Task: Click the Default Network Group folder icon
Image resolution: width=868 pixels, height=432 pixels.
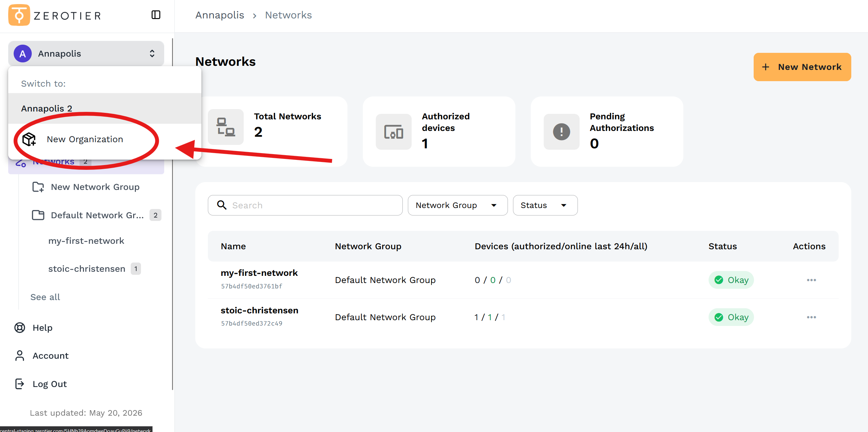Action: pyautogui.click(x=38, y=215)
